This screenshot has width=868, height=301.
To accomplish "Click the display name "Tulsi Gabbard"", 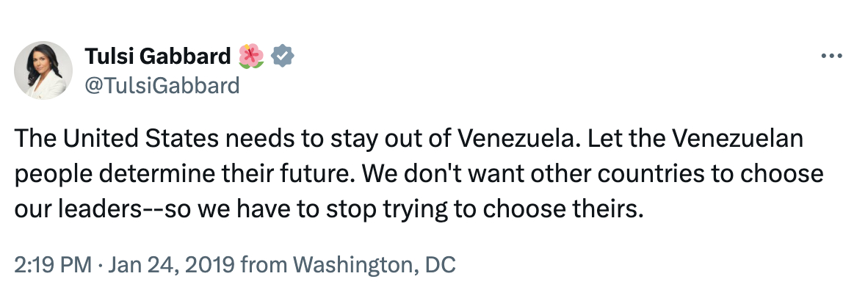I will click(158, 56).
